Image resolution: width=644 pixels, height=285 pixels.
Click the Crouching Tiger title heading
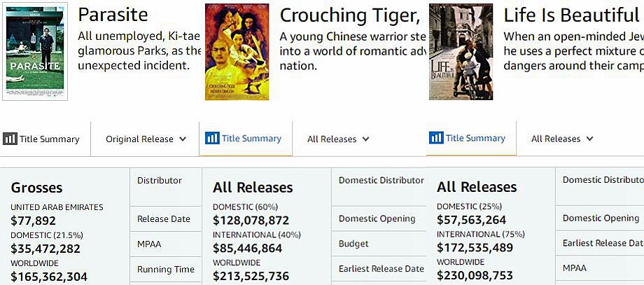[350, 16]
